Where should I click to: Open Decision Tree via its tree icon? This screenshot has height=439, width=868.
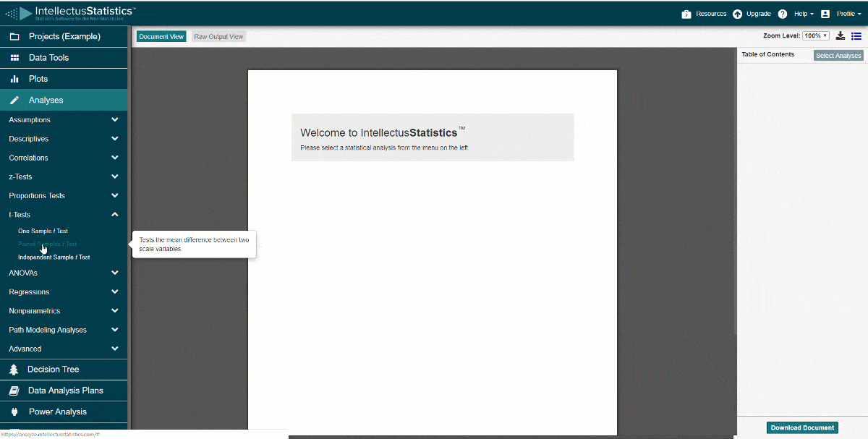[14, 370]
